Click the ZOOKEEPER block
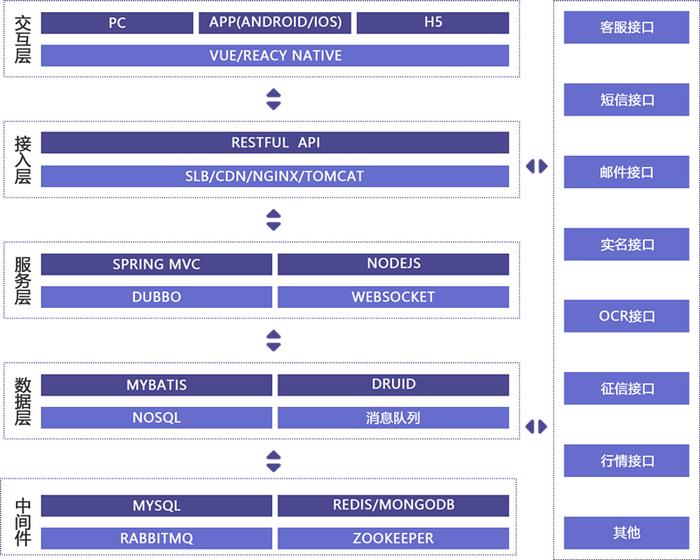 coord(393,538)
